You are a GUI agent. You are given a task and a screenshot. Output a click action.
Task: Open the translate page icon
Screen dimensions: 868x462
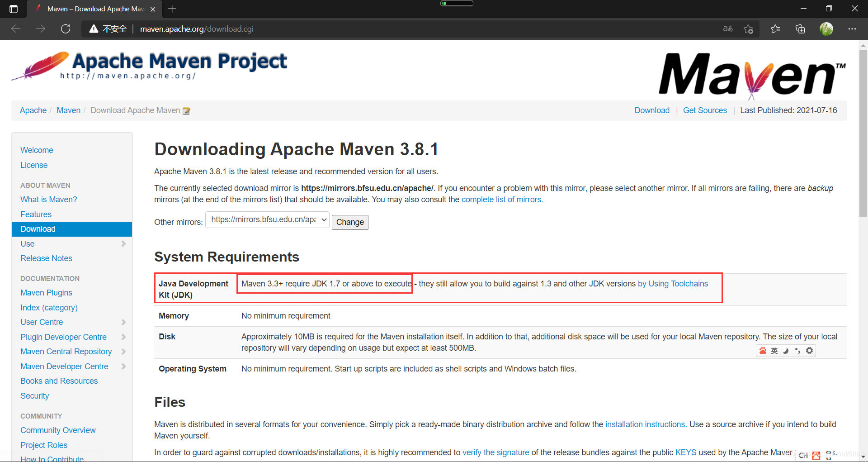coord(728,29)
